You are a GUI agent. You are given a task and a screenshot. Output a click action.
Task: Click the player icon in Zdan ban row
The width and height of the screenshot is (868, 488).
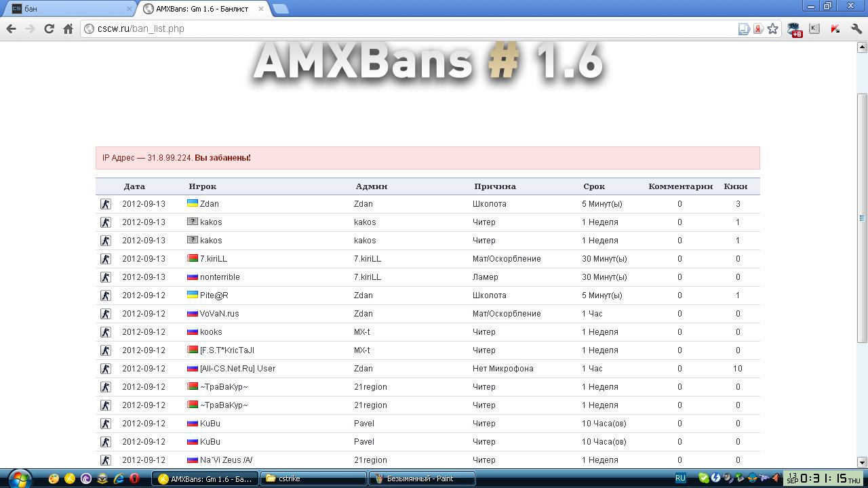click(105, 203)
